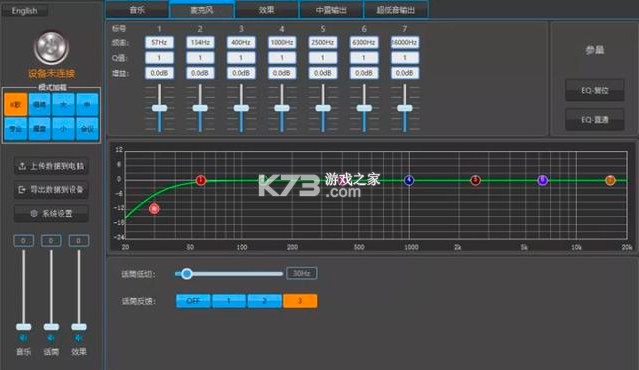Click 上传数据到电脑 upload button
Image resolution: width=639 pixels, height=370 pixels.
coord(51,166)
